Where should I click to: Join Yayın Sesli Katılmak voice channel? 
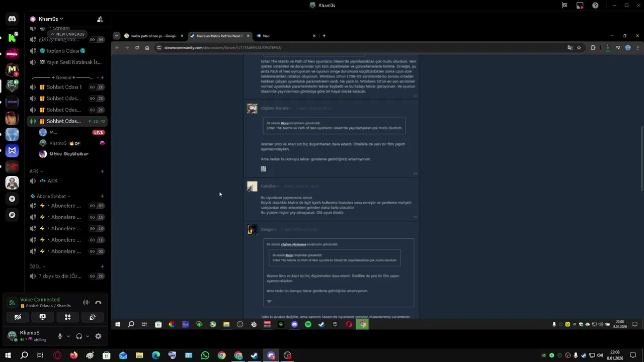pos(66,62)
